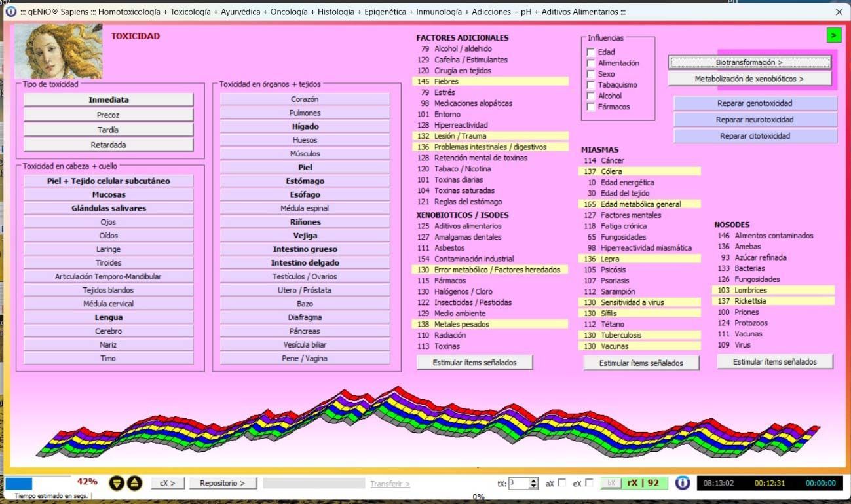Screen dimensions: 851x504
Task: Expand Metabolización de xenobióticos
Action: 749,79
